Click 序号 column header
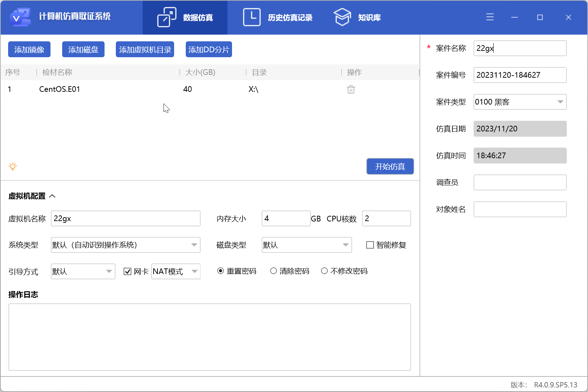The height and width of the screenshot is (392, 588). point(13,72)
